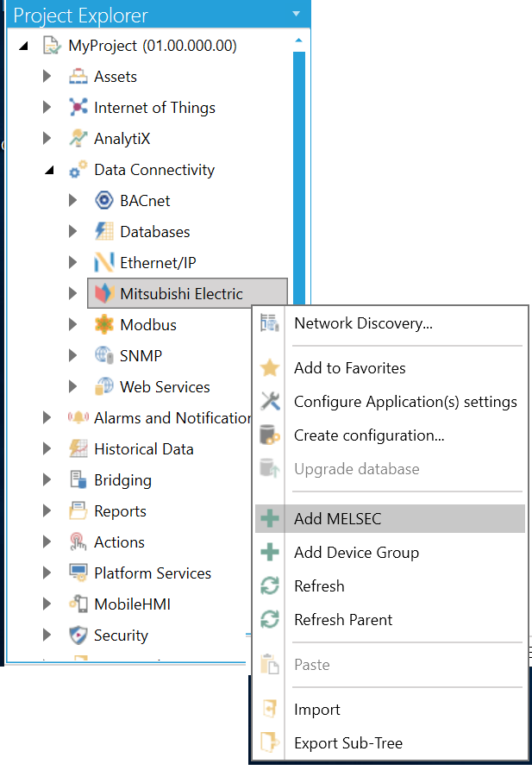This screenshot has height=770, width=532.
Task: Click the blue vertical scrollbar thumb
Action: click(x=299, y=177)
